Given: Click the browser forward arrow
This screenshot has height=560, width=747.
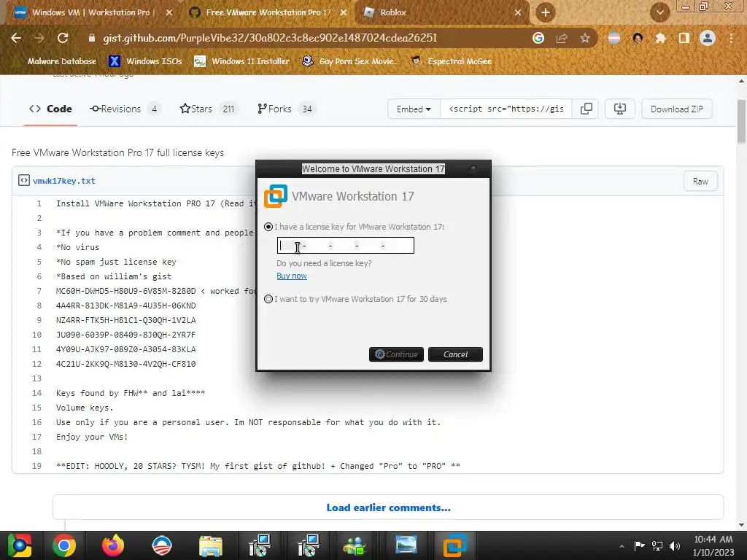Looking at the screenshot, I should 39,38.
